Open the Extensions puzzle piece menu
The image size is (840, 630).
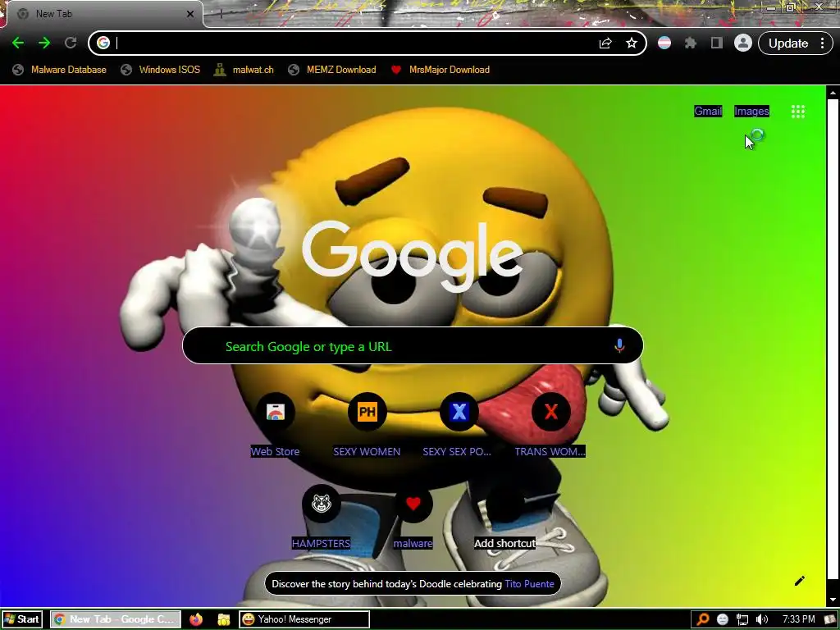coord(691,43)
